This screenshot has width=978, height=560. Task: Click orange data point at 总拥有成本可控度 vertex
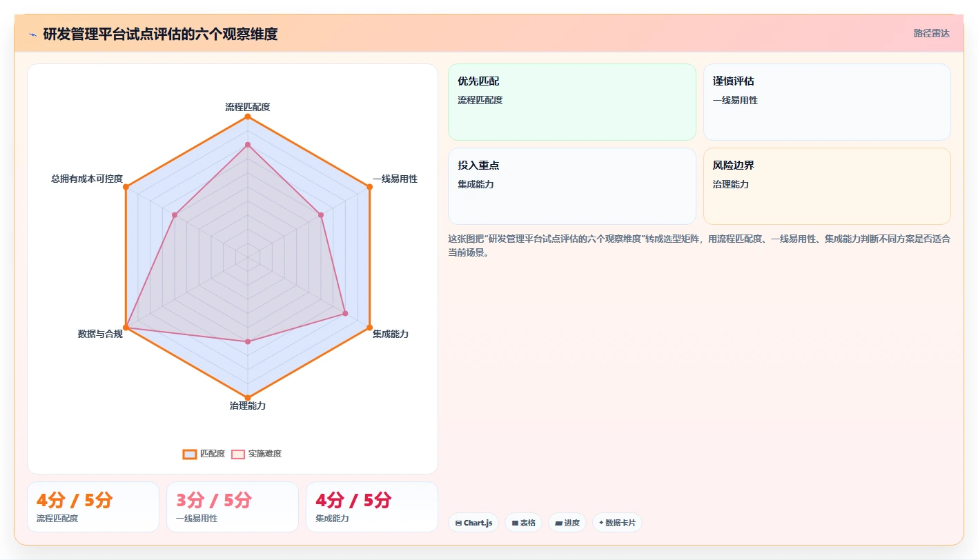tap(126, 187)
